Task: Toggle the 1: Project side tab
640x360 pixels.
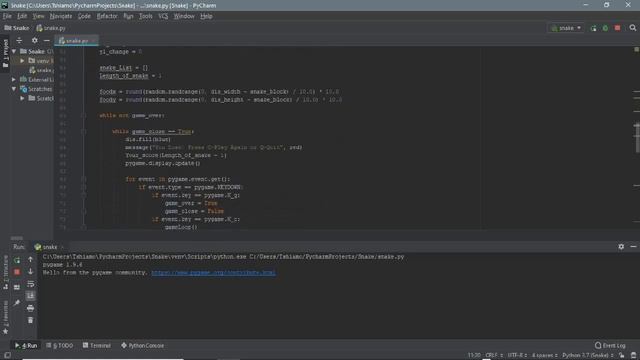Action: [x=5, y=53]
